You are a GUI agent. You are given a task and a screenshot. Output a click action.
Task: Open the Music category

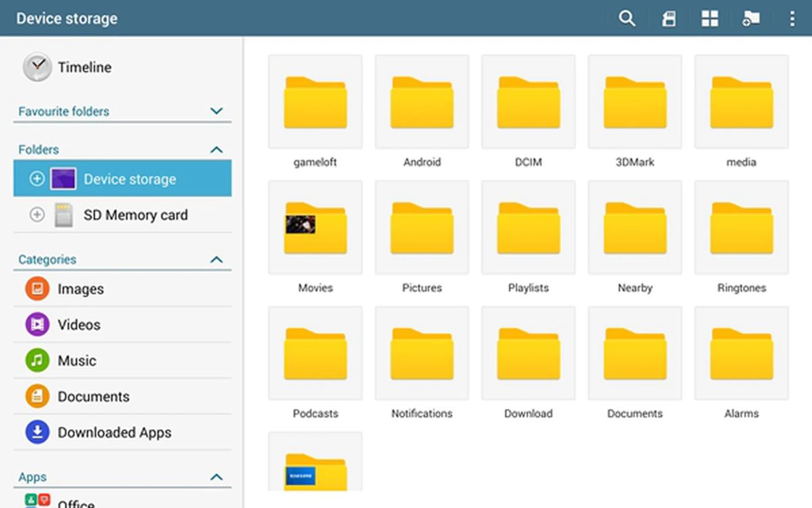(77, 361)
